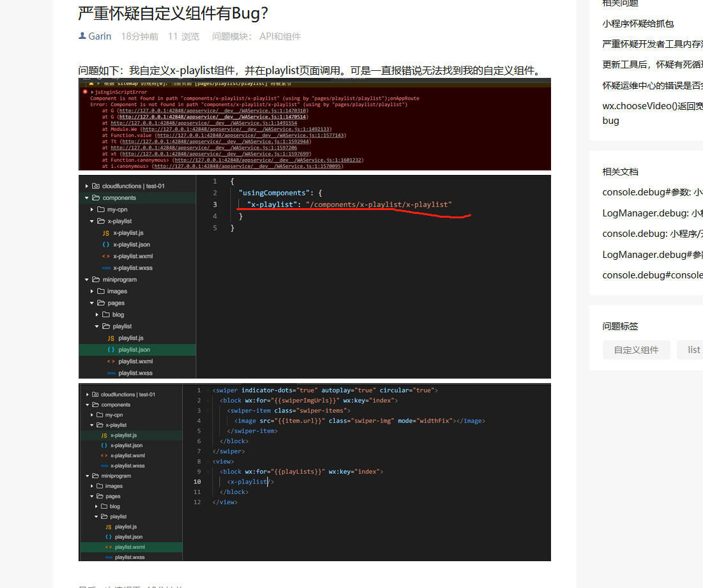Open doc link console.debug#参数
Screen dimensions: 703x588
pyautogui.click(x=653, y=192)
